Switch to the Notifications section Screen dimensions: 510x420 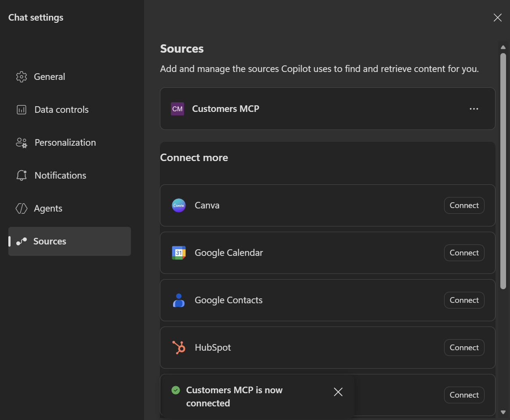click(69, 175)
